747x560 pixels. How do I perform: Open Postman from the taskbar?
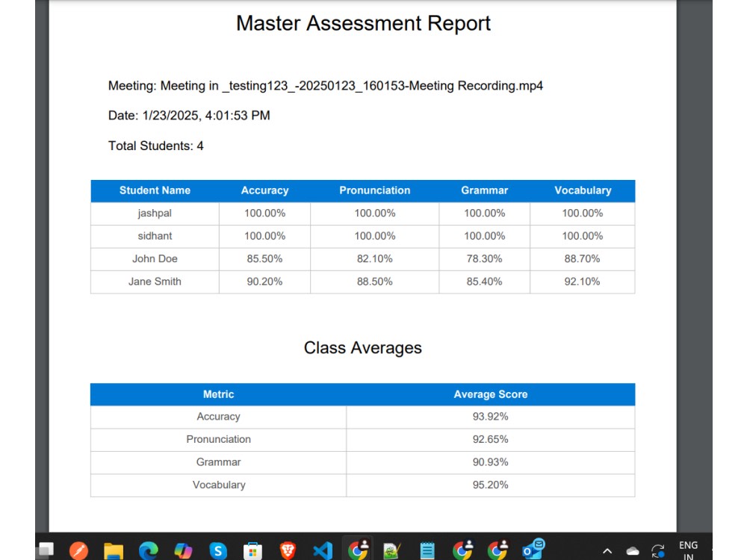pos(78,550)
